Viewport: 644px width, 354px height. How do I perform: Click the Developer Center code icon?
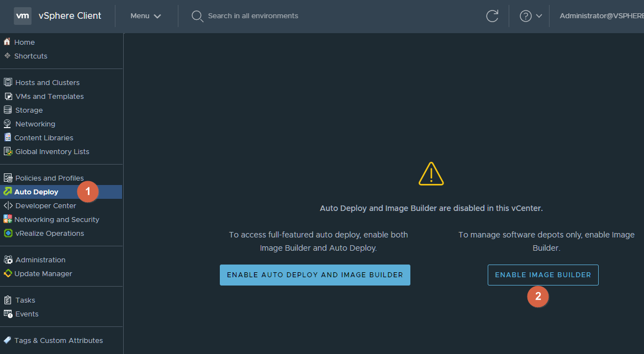coord(8,205)
